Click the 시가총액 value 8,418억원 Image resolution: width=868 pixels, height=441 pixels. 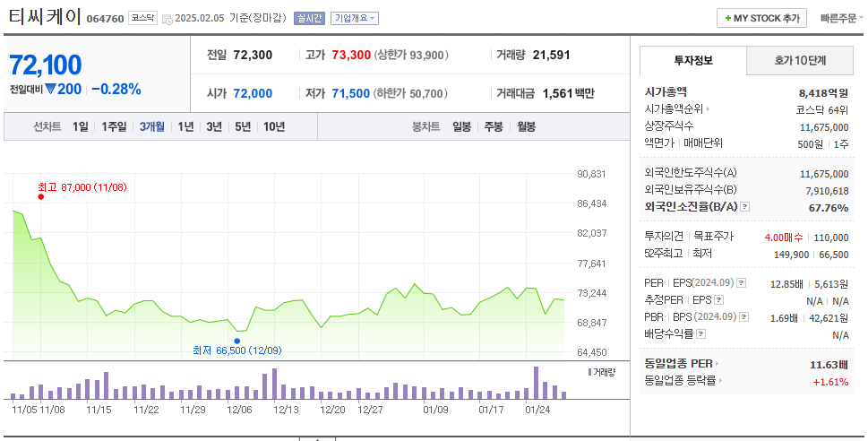click(x=824, y=93)
